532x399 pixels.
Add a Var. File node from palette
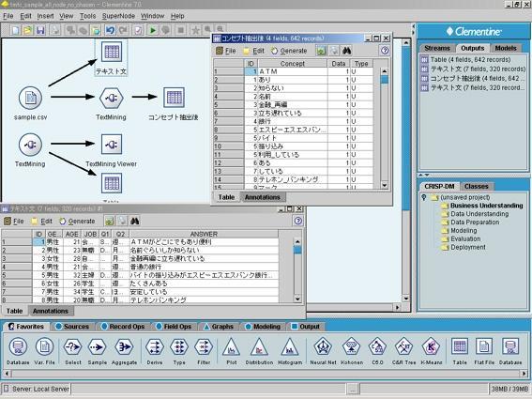[44, 347]
